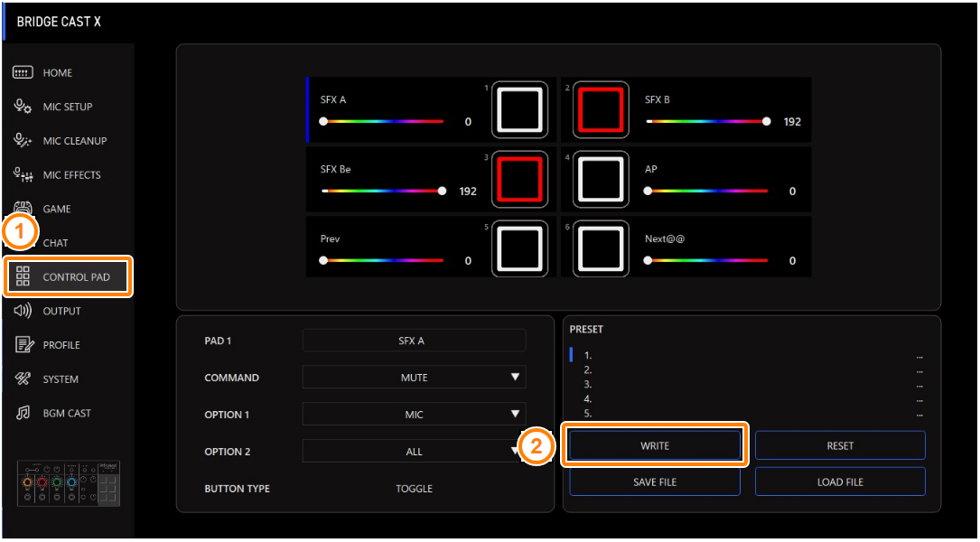This screenshot has height=542, width=980.
Task: Click the SFX B color slider
Action: [707, 121]
